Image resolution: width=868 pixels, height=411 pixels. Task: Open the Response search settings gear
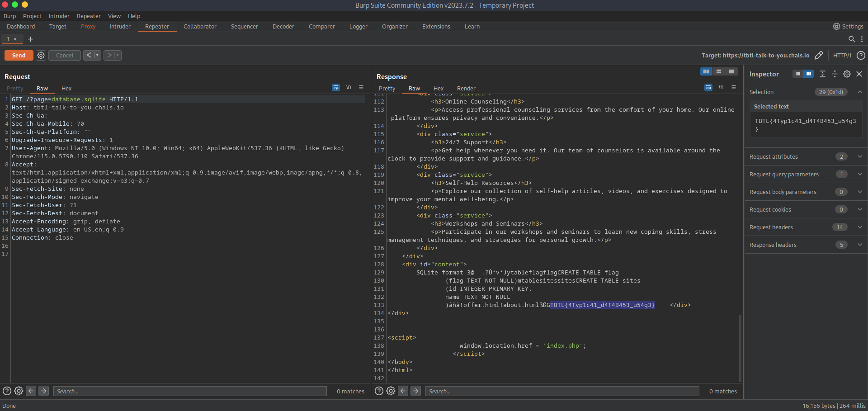click(391, 391)
